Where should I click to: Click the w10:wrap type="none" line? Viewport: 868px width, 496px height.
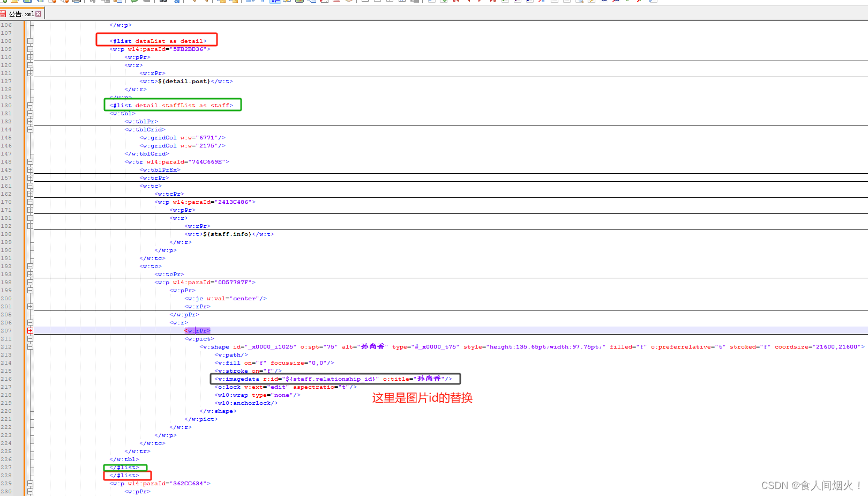(x=258, y=395)
